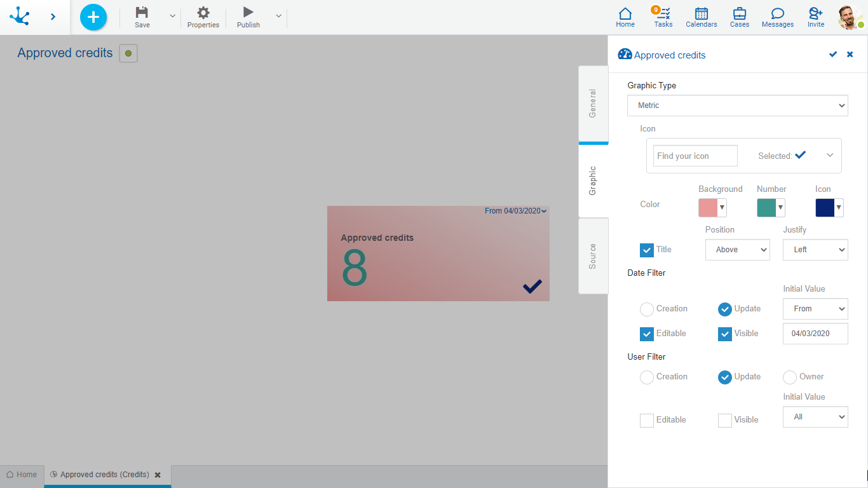This screenshot has width=868, height=488.
Task: Open the Graphic Type dropdown
Action: [737, 105]
